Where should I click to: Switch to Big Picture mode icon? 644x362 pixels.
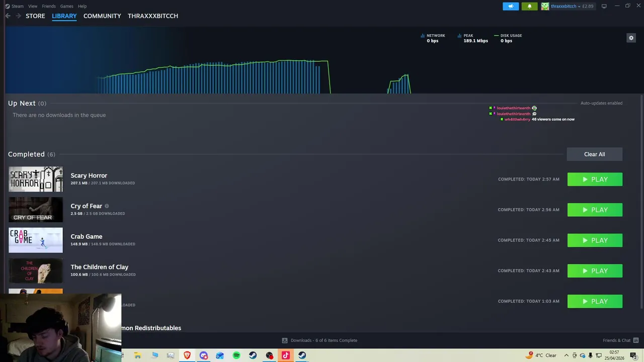[604, 6]
